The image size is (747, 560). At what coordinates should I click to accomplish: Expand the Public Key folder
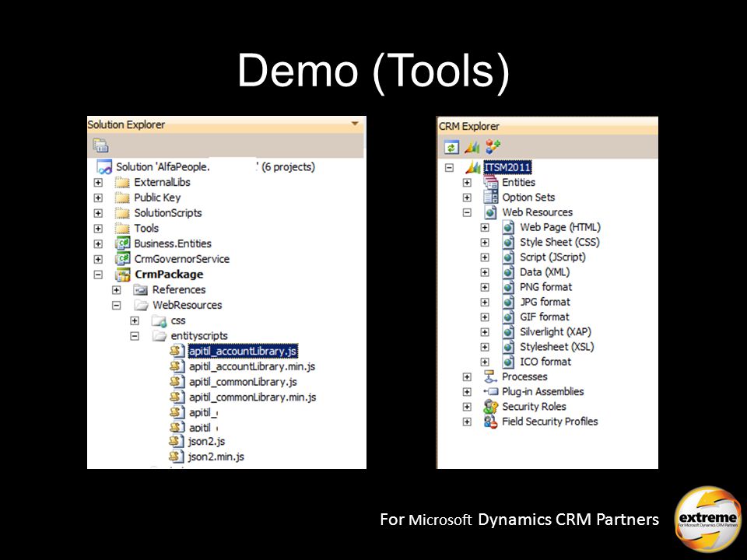coord(98,198)
